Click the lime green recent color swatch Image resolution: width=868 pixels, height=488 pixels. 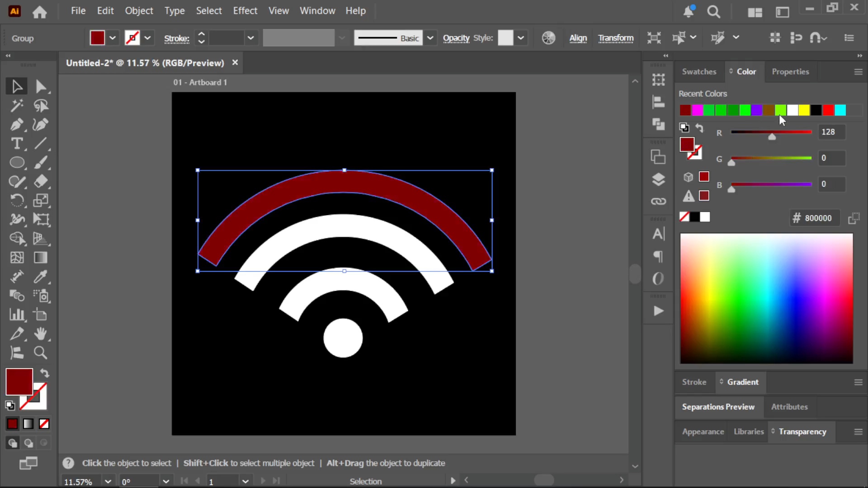click(781, 110)
